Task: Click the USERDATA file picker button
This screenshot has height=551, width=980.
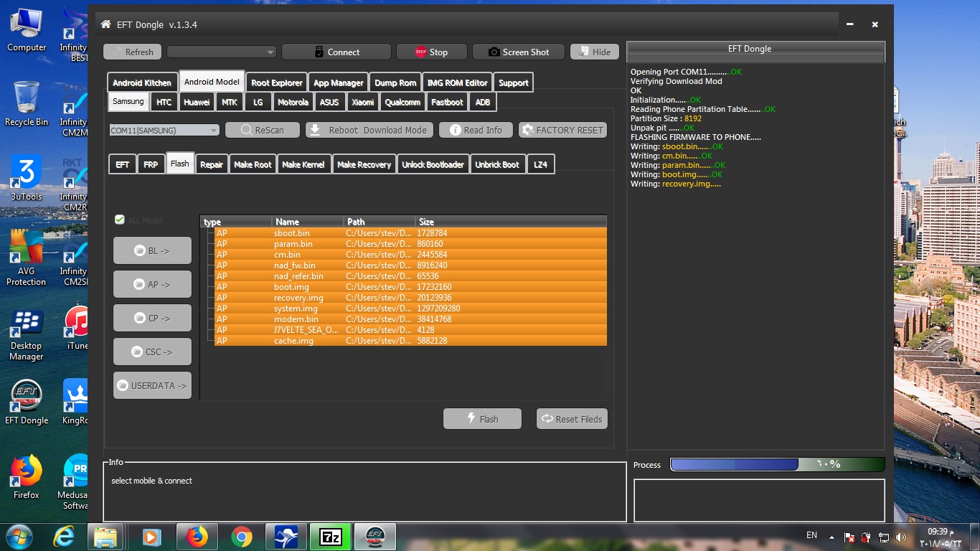Action: click(x=152, y=385)
